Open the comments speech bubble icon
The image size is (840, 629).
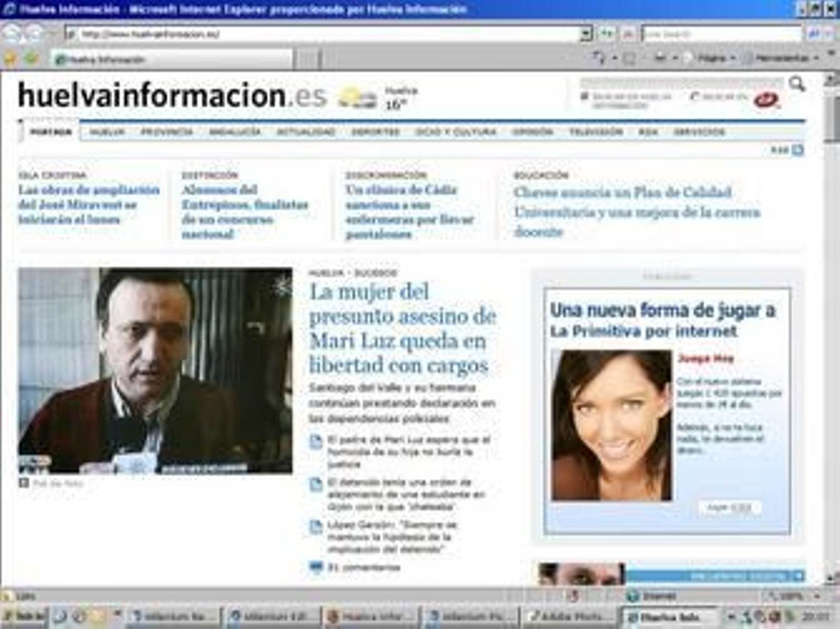tap(316, 567)
